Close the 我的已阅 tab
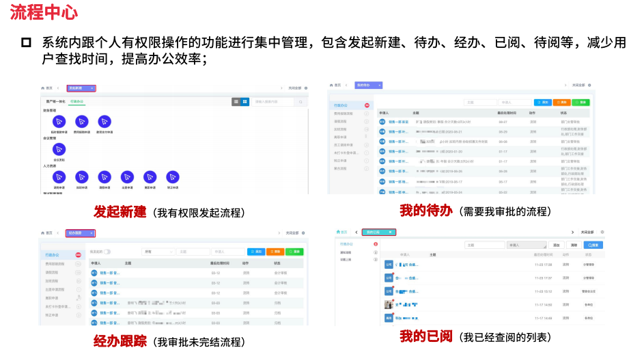The height and width of the screenshot is (359, 644). pos(390,232)
